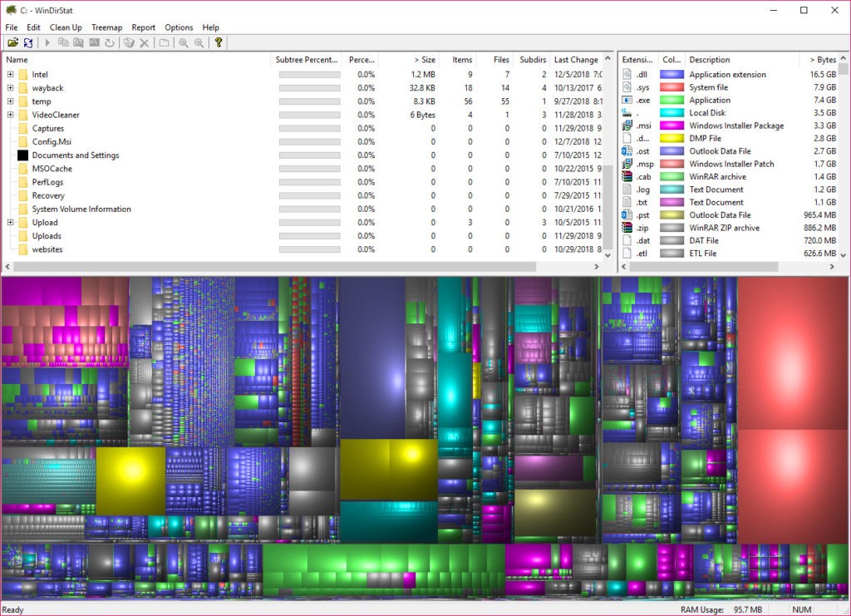851x616 pixels.
Task: Click the .dll file type icon
Action: tap(627, 74)
